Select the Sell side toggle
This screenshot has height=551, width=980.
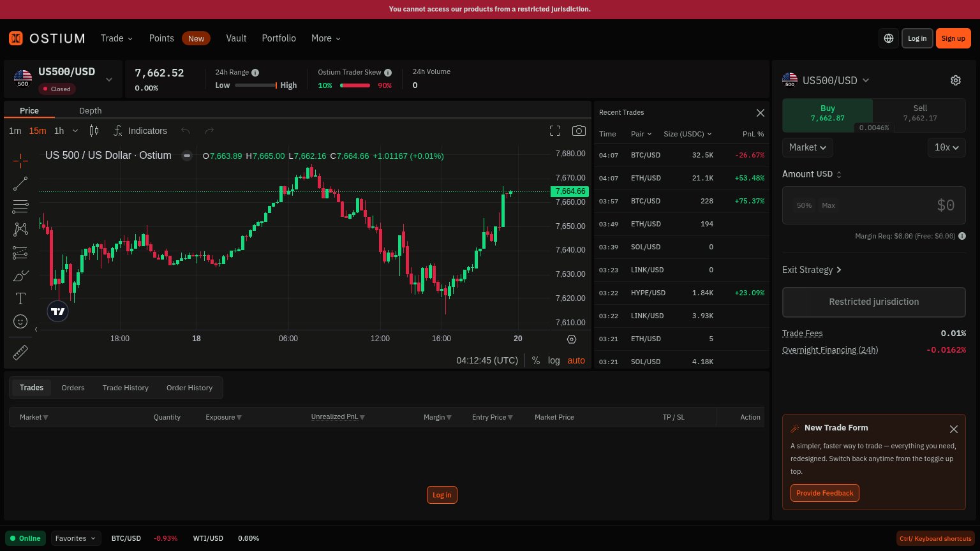[919, 113]
